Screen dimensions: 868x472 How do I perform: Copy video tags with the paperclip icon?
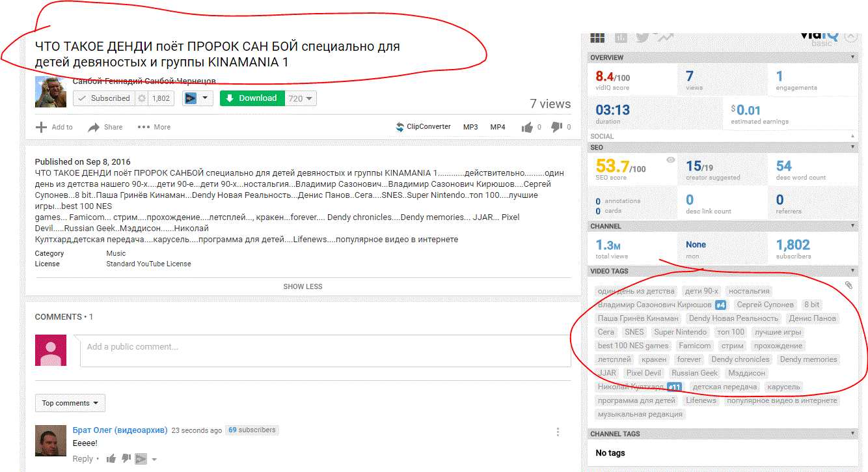coord(848,285)
